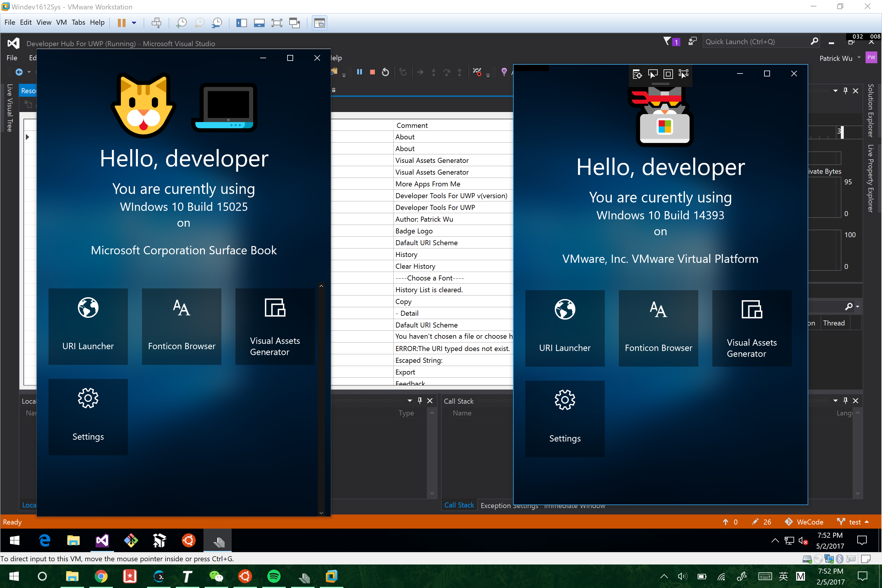
Task: Open the VMware Edit menu
Action: (26, 23)
